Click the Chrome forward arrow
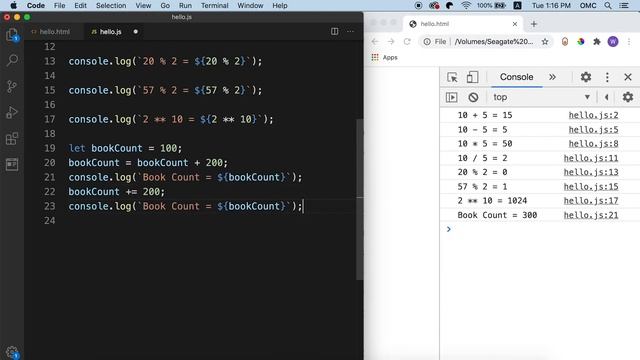Viewport: 640px width, 360px height. coord(391,42)
